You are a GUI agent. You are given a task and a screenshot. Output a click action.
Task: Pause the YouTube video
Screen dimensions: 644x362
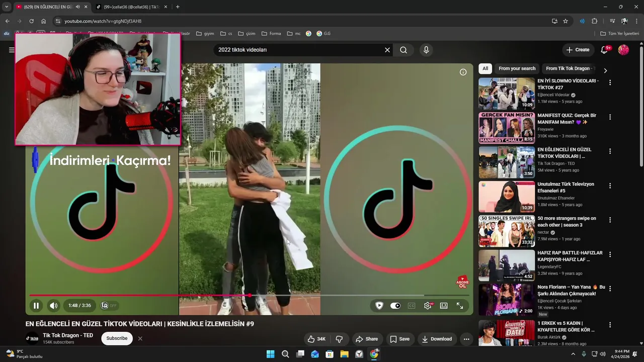point(36,305)
